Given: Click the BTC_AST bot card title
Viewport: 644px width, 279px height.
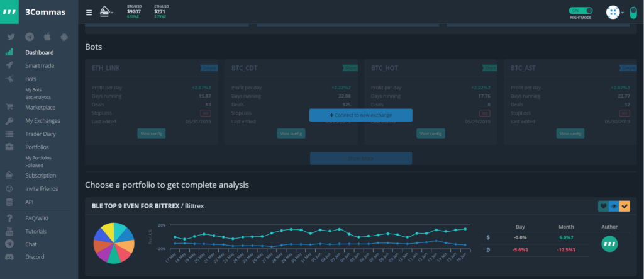Looking at the screenshot, I should point(523,68).
